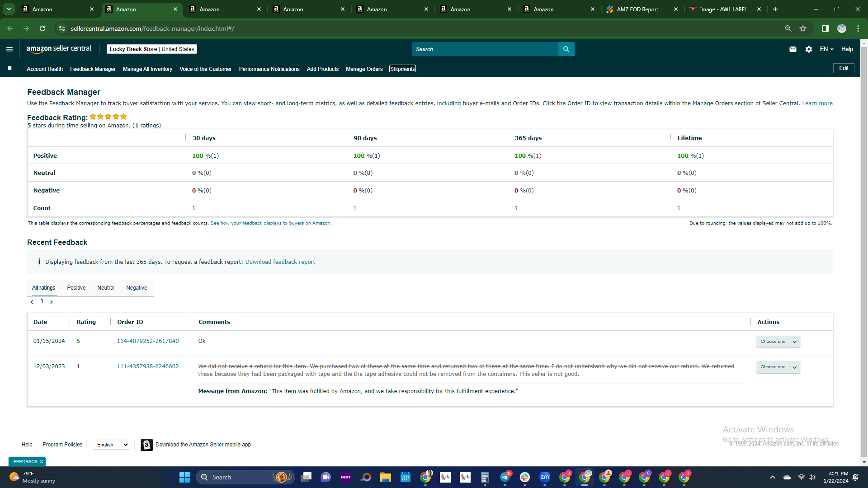Close the FEEDBACK tag

click(42, 462)
